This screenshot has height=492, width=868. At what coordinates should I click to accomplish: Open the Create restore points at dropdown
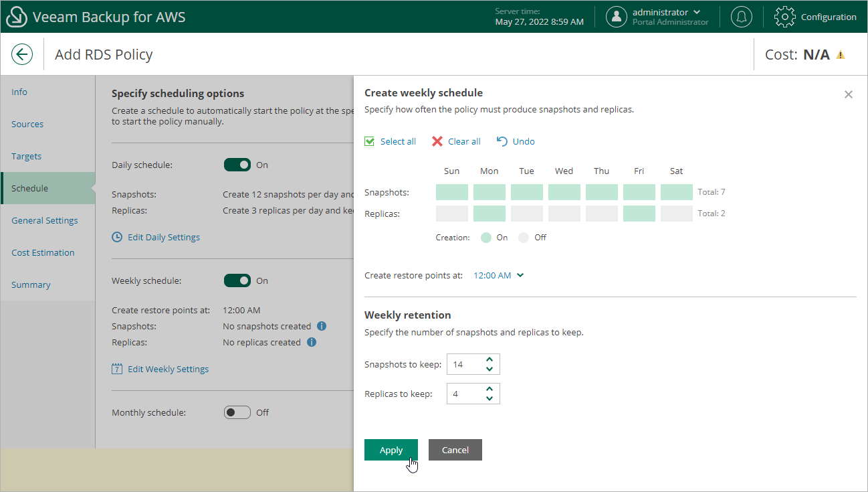click(493, 275)
